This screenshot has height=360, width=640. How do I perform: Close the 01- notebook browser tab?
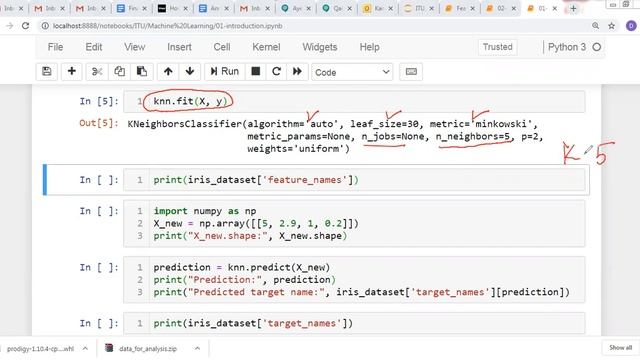coord(554,8)
